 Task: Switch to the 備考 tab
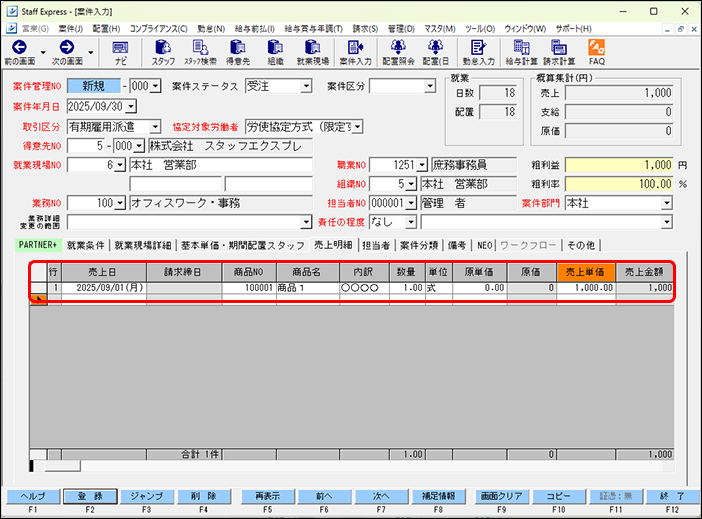coord(457,245)
